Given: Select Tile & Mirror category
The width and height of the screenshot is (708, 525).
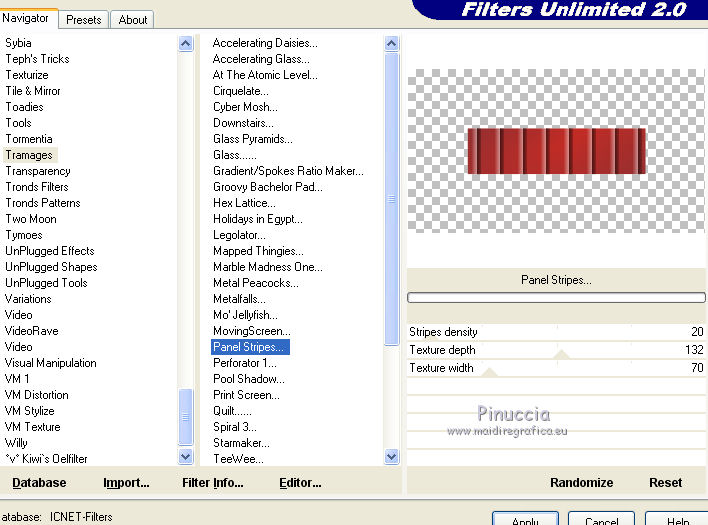Looking at the screenshot, I should click(x=33, y=91).
